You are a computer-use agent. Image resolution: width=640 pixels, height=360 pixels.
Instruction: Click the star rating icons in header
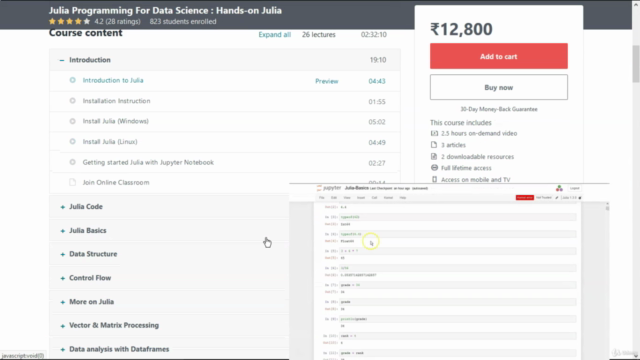pyautogui.click(x=69, y=21)
